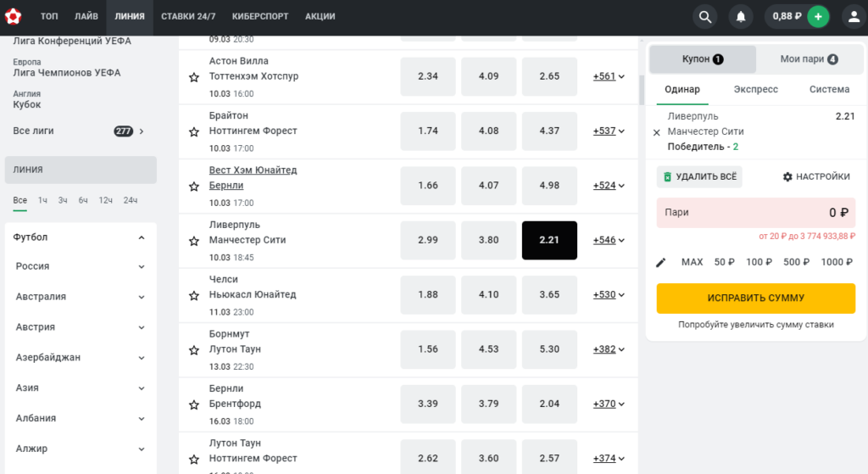
Task: Select the Система bet type
Action: (829, 90)
